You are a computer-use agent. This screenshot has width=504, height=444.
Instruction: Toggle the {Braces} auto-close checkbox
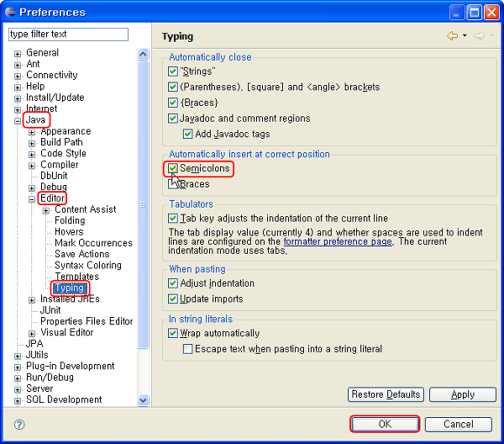pyautogui.click(x=172, y=103)
